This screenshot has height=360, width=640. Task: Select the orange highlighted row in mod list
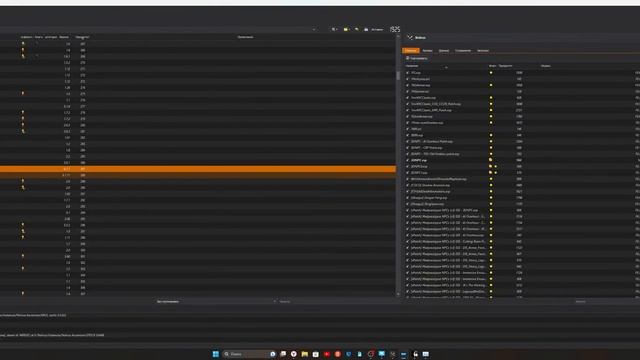(198, 169)
